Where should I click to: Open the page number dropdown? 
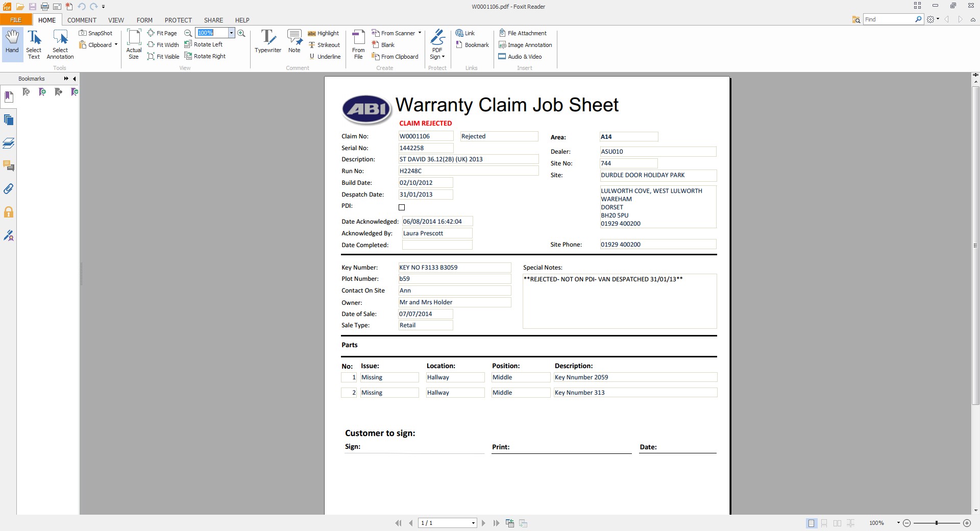click(x=473, y=523)
